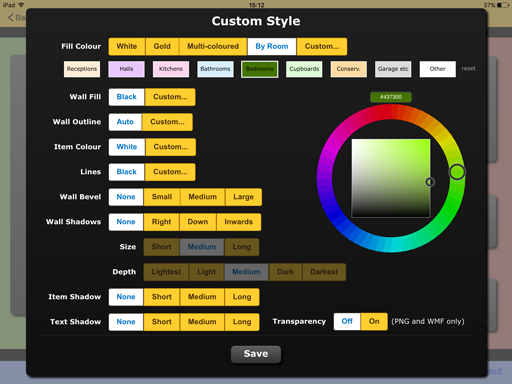This screenshot has width=512, height=384.
Task: Click the saturation square picker handle
Action: click(x=430, y=182)
